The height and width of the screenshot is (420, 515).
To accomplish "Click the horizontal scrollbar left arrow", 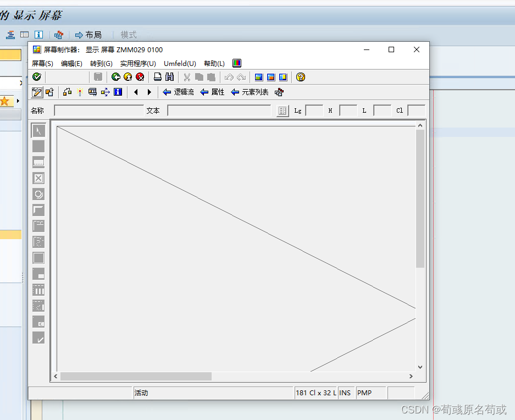I will click(x=56, y=376).
